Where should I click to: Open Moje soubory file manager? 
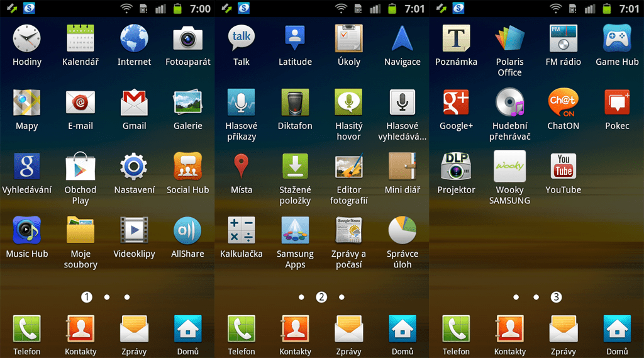pos(80,230)
